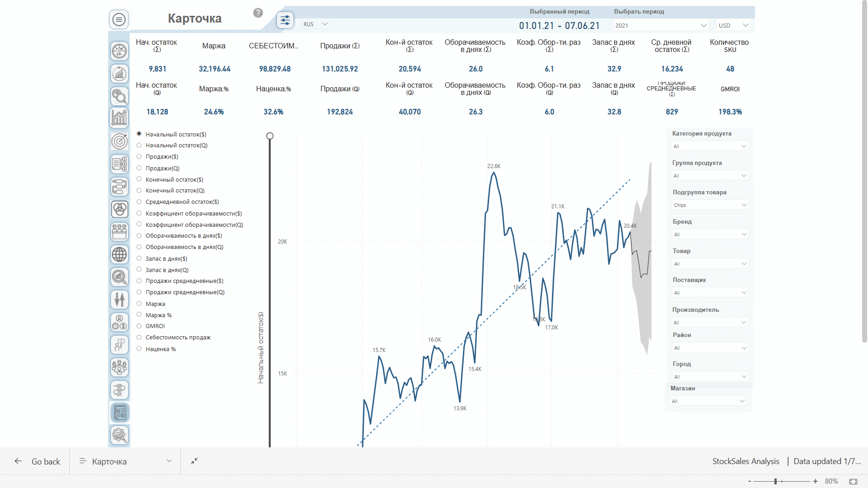
Task: Open the hamburger menu icon
Action: pyautogui.click(x=119, y=19)
